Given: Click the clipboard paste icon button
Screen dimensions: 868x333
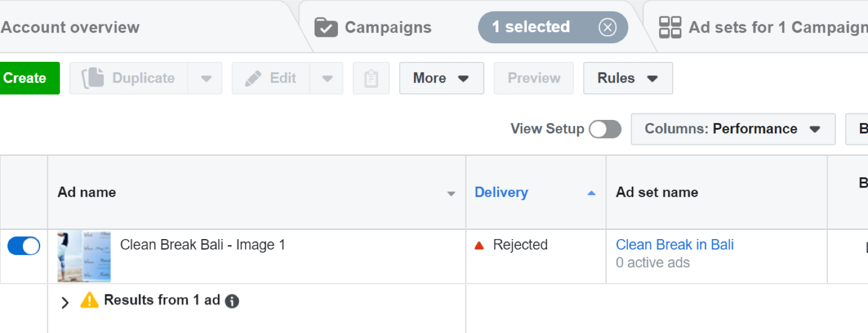Looking at the screenshot, I should [x=371, y=79].
